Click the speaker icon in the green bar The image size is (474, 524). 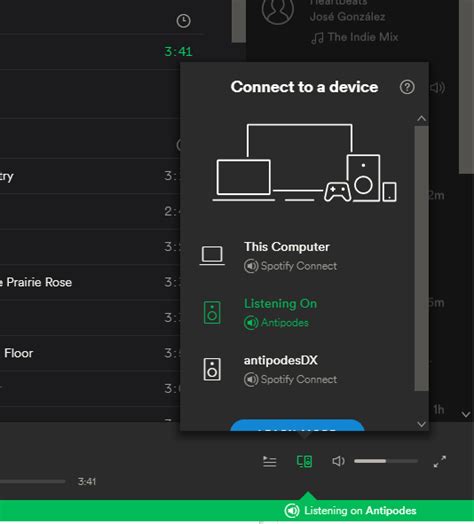click(x=292, y=511)
